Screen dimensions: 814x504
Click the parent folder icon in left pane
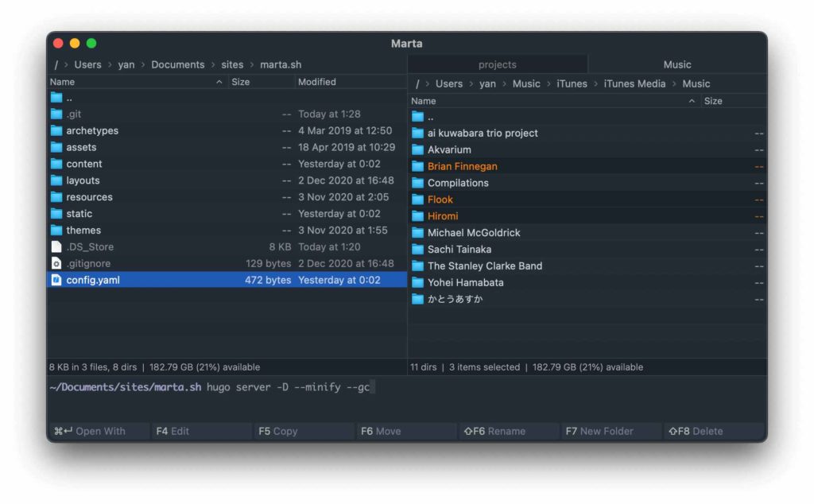click(56, 98)
